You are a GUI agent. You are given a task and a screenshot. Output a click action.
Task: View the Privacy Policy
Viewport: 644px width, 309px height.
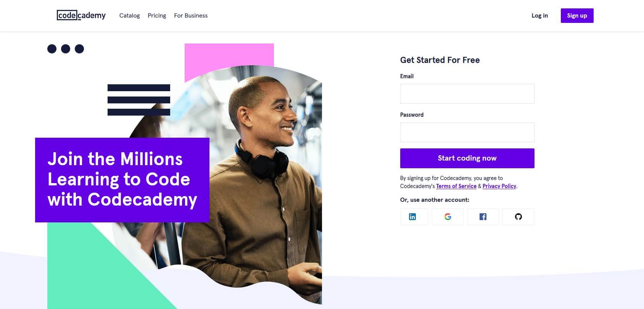pos(499,186)
